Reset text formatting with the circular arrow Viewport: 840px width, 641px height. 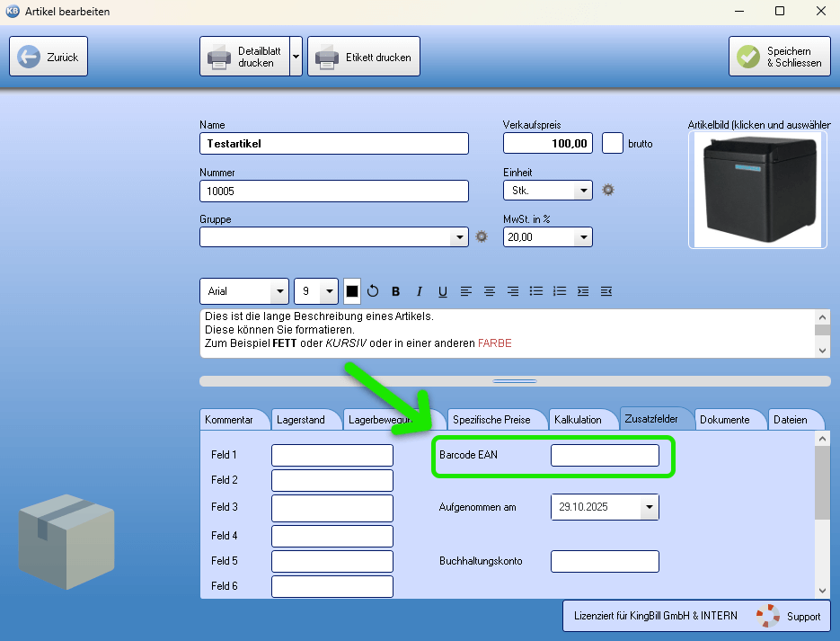tap(373, 291)
